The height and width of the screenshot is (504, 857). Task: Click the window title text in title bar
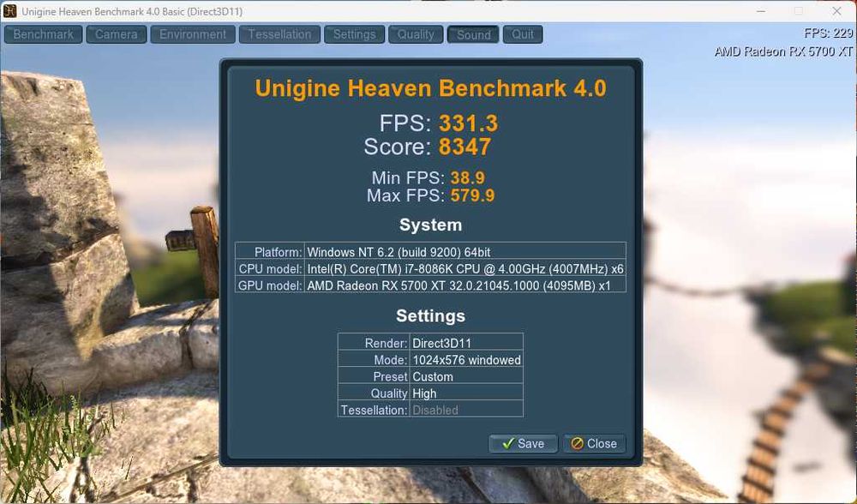point(132,11)
